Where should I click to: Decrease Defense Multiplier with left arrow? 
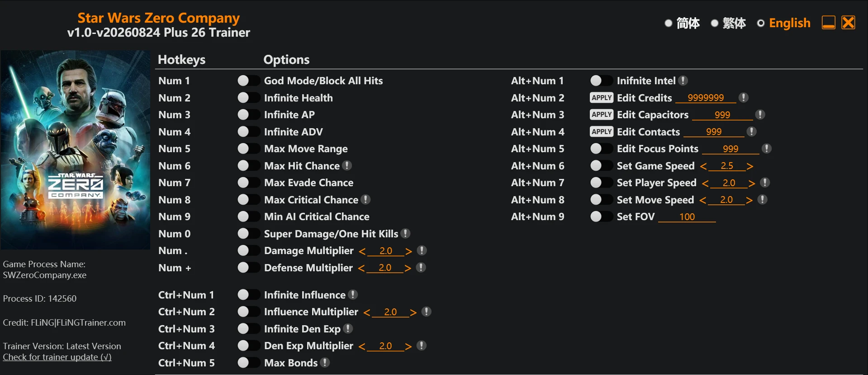pos(361,268)
